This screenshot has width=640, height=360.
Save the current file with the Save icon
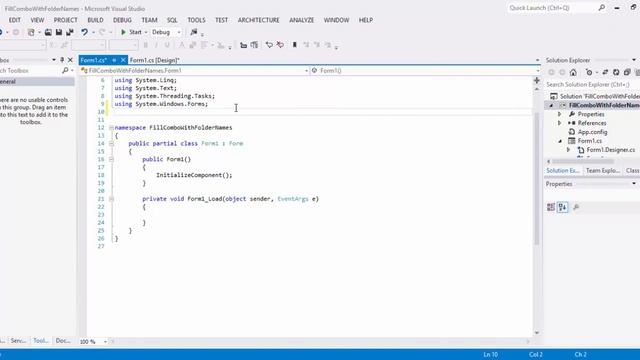click(59, 32)
